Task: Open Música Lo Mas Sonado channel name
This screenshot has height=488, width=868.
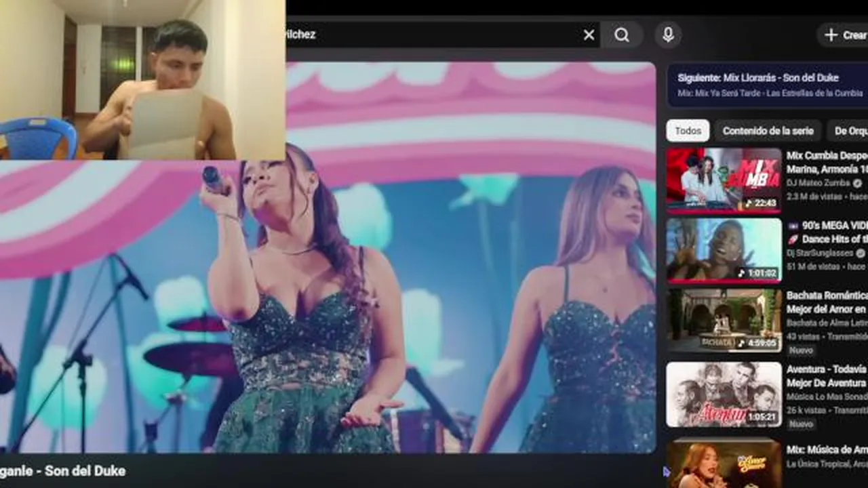Action: 827,396
